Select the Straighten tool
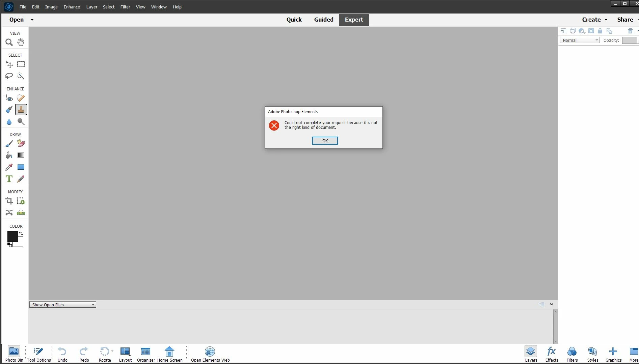 pyautogui.click(x=21, y=213)
